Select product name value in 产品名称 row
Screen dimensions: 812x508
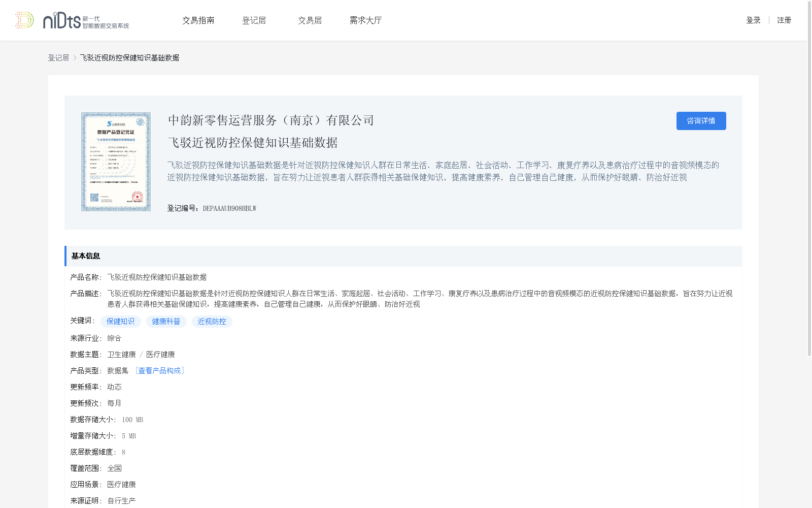[x=157, y=277]
